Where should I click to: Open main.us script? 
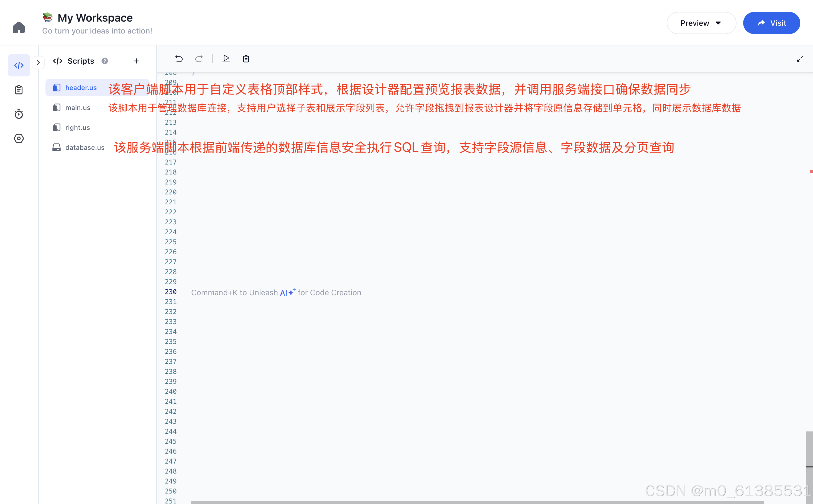(78, 108)
